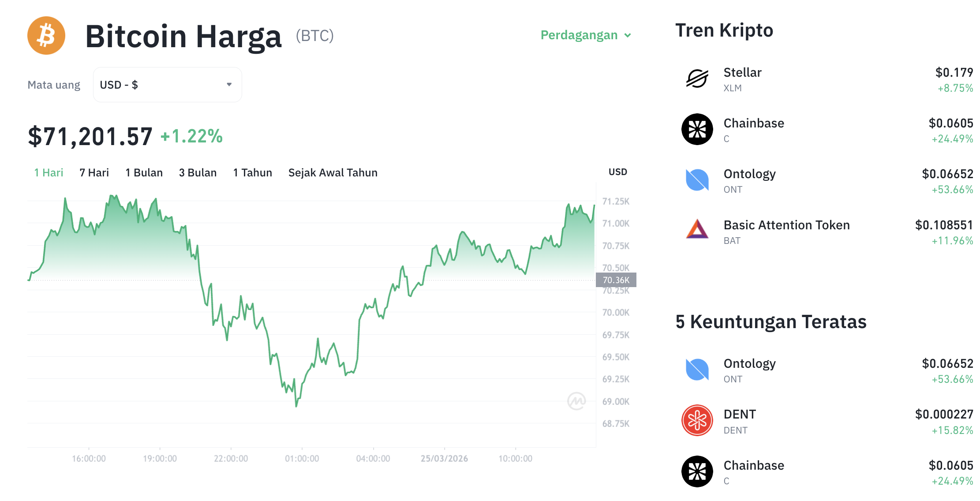Image resolution: width=980 pixels, height=501 pixels.
Task: Open Ontology via its blue icon
Action: pos(697,180)
